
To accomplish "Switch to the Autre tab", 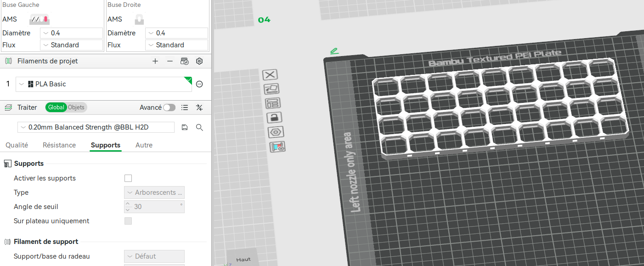I will [144, 145].
